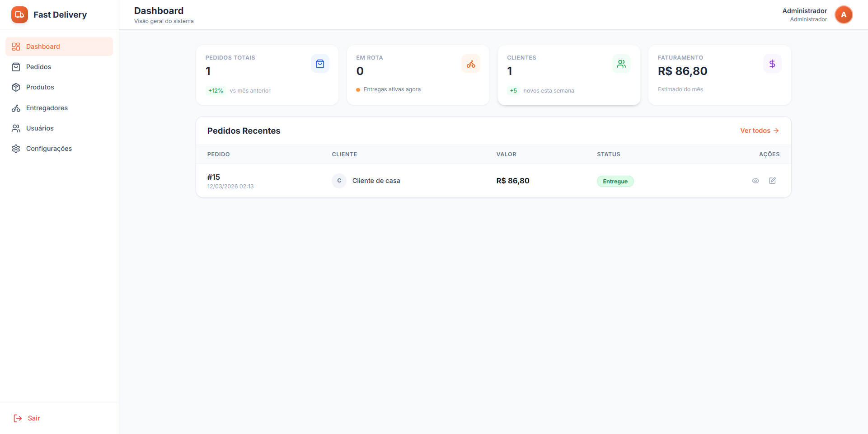Open Produtos section in sidebar

(40, 87)
